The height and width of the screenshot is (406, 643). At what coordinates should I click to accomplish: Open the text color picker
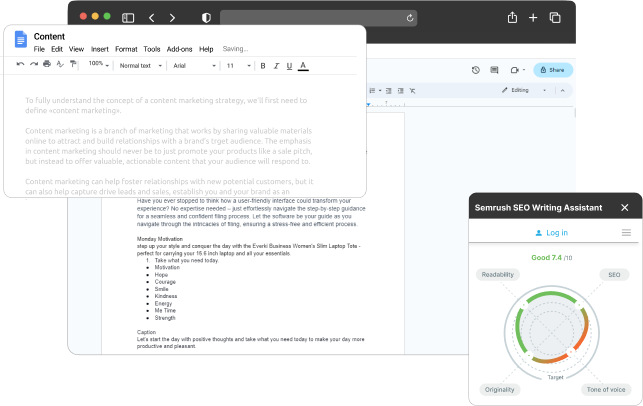pos(303,66)
